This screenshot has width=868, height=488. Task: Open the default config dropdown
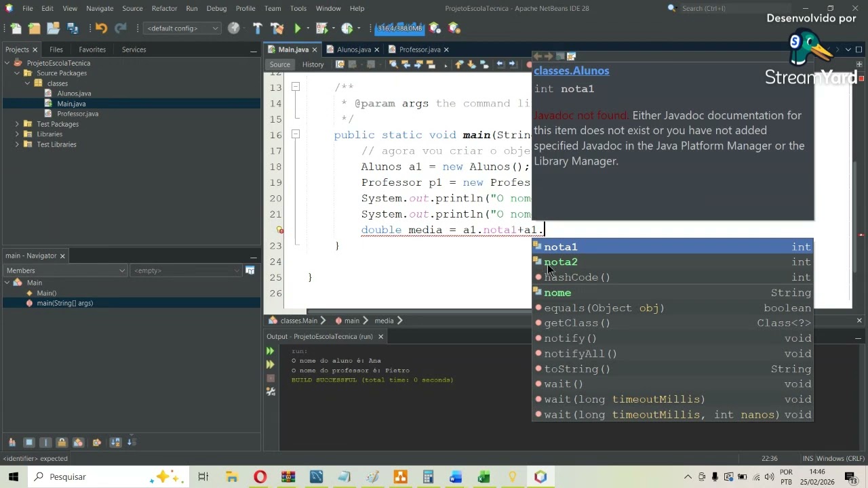point(182,28)
